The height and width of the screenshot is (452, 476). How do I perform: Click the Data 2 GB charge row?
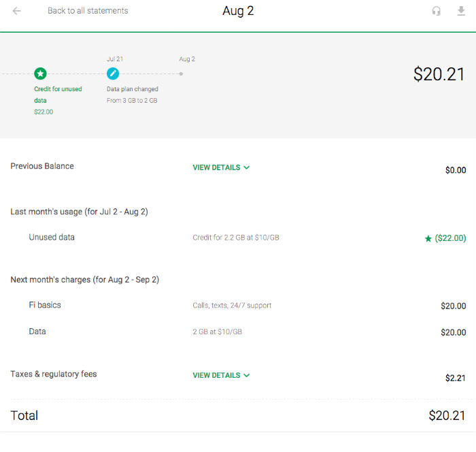point(37,332)
